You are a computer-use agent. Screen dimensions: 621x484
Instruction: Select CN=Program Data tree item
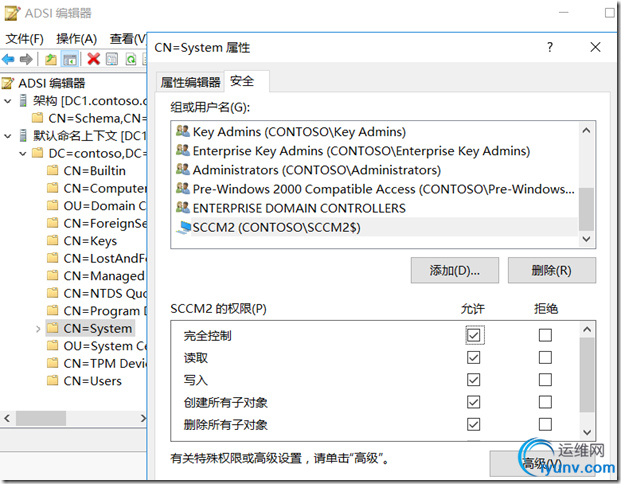point(105,311)
